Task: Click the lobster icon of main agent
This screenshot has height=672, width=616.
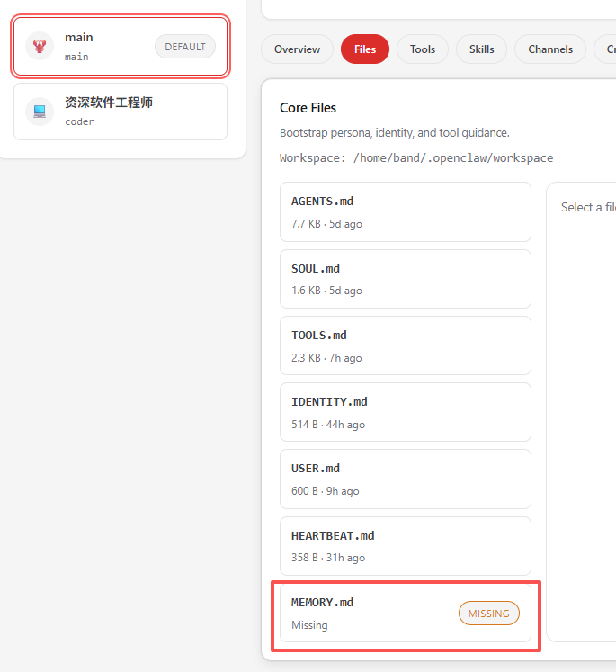Action: [x=40, y=46]
